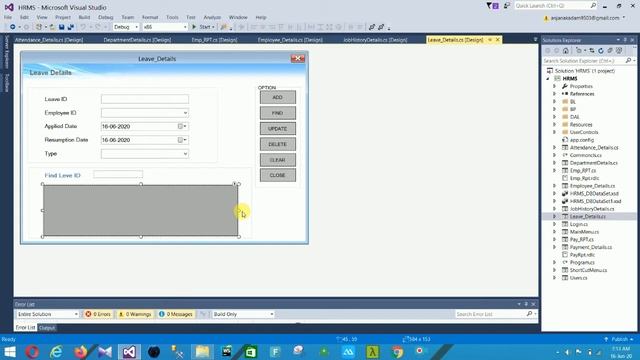Open the Format menu

click(150, 17)
